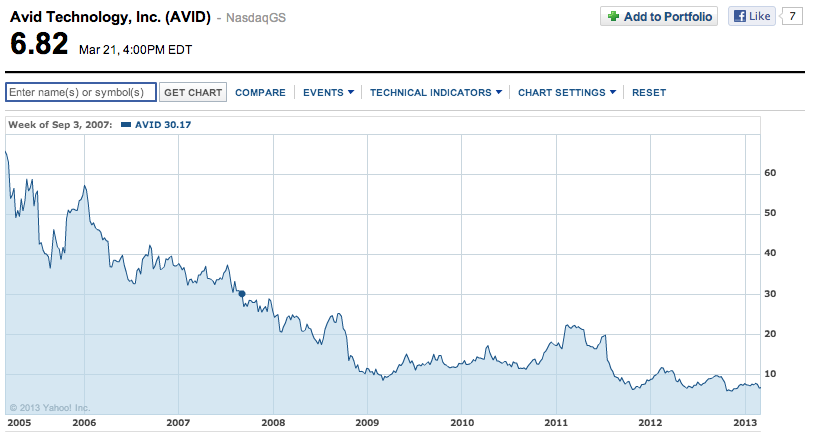
Task: Open the CHART SETTINGS dropdown
Action: point(567,92)
